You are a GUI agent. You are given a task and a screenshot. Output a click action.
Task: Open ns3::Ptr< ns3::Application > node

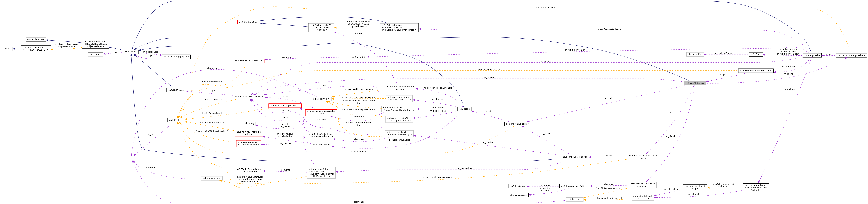click(285, 106)
